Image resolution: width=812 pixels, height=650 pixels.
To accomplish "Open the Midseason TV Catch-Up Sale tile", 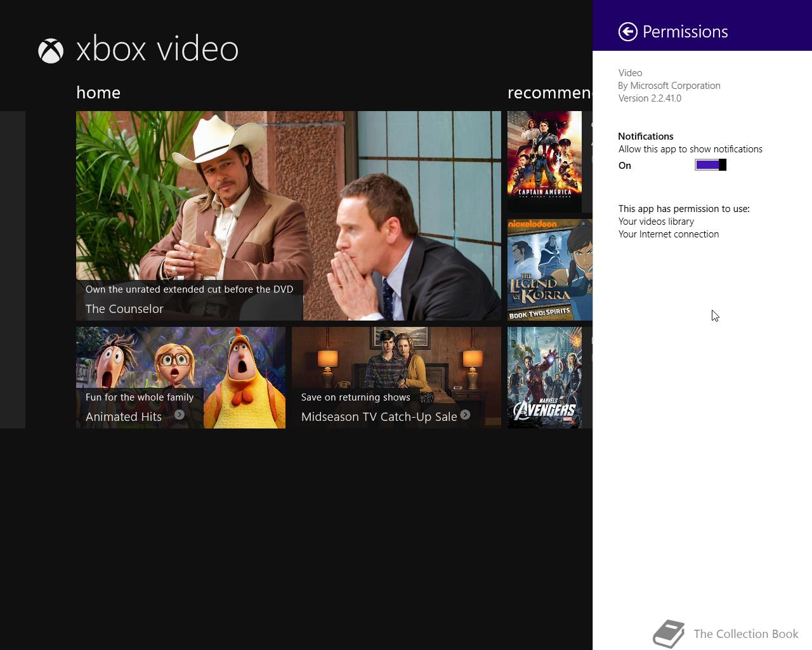I will pos(396,378).
